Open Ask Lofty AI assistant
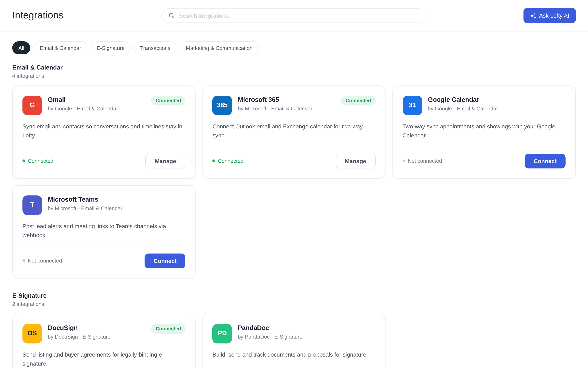The width and height of the screenshot is (588, 368). pyautogui.click(x=549, y=16)
